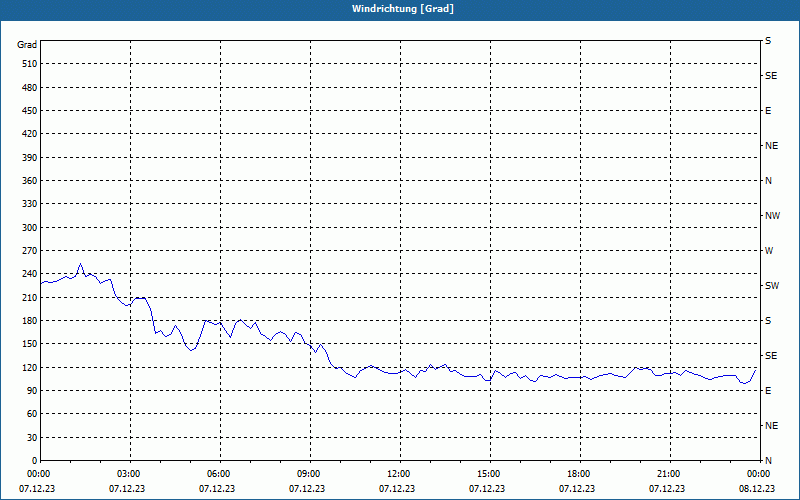Click the 360 y-axis value
The width and height of the screenshot is (800, 500).
(x=30, y=181)
